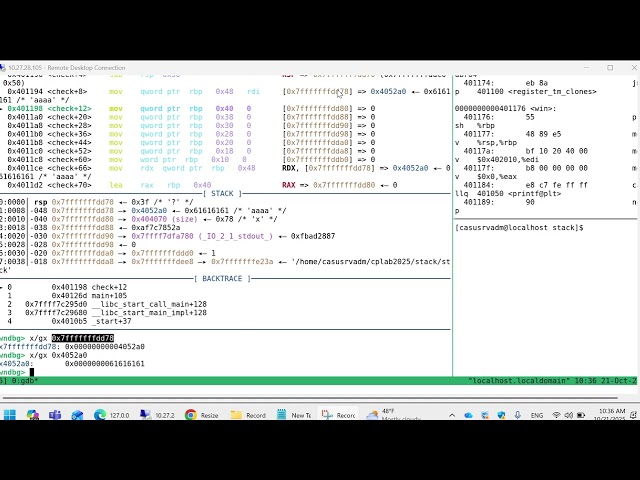Open Microsoft Teams taskbar icon
The width and height of the screenshot is (640, 480).
click(x=55, y=415)
